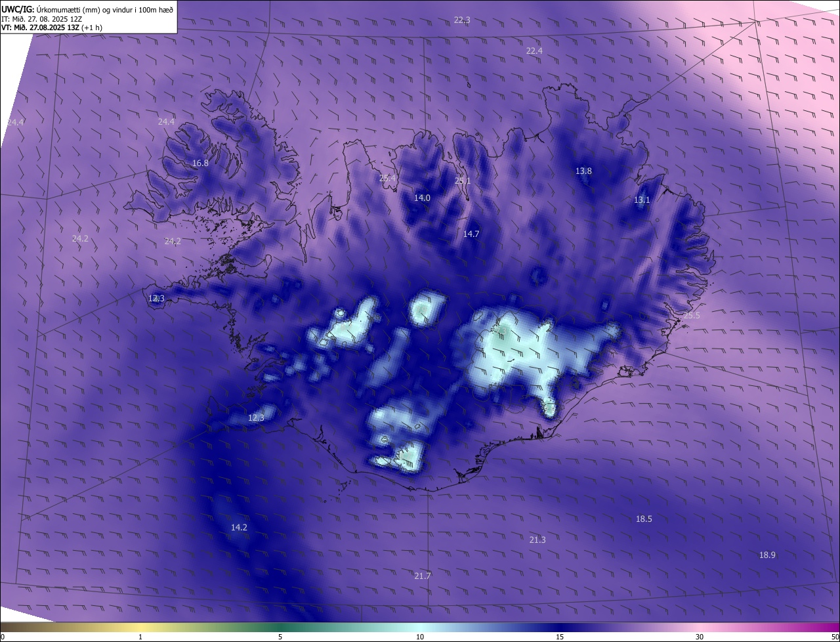Click the colour scale tick labelled 30
The image size is (840, 642).
pos(700,637)
